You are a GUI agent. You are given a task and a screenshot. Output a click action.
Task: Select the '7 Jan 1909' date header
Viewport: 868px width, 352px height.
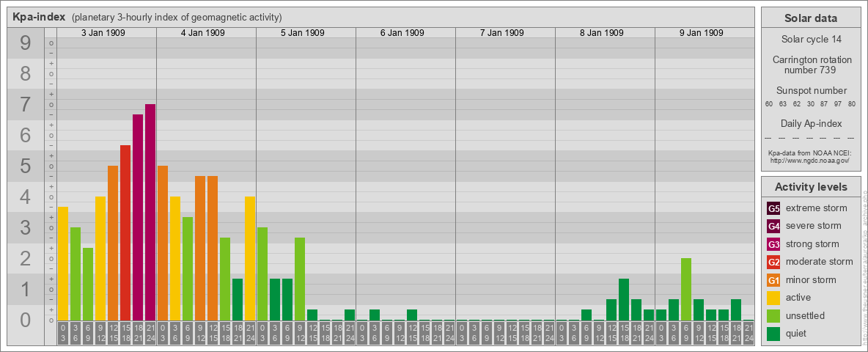coord(501,33)
